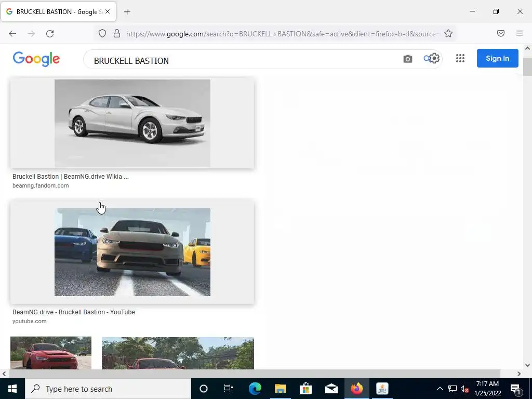Open Microsoft Store from taskbar

point(305,389)
